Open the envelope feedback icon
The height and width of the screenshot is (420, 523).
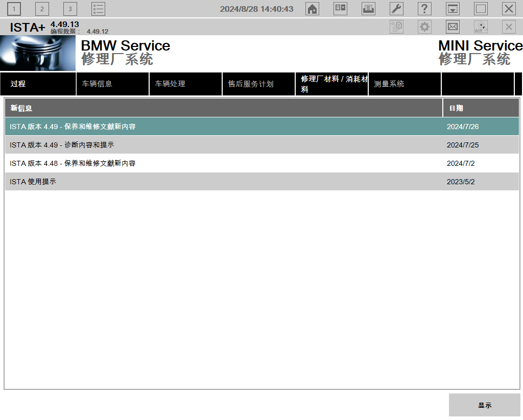(x=453, y=27)
